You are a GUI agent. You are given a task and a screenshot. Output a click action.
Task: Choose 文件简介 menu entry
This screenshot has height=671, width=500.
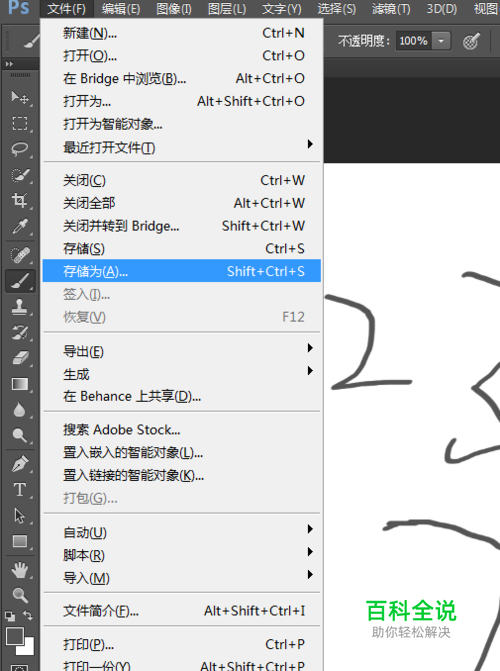(x=182, y=611)
